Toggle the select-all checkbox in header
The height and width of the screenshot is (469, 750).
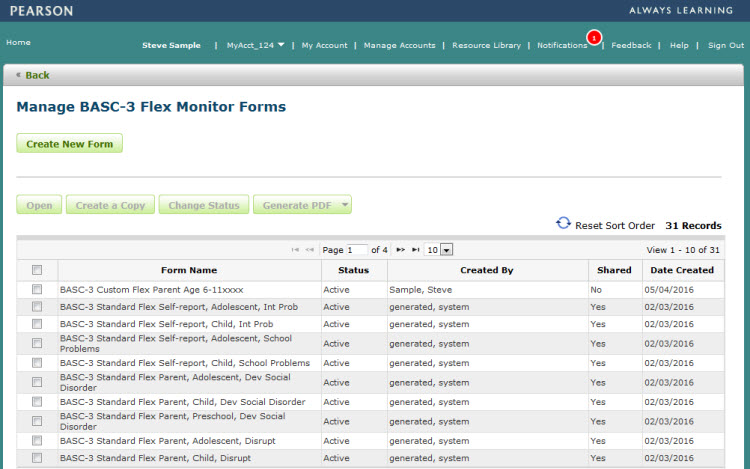[37, 270]
